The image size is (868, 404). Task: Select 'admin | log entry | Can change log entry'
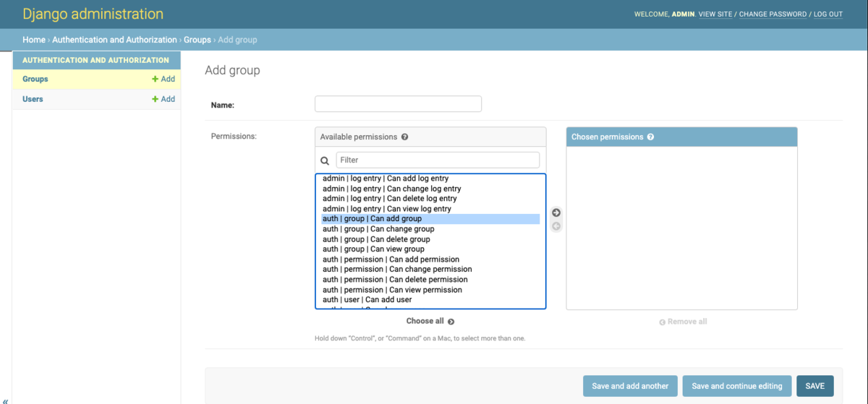click(430, 189)
